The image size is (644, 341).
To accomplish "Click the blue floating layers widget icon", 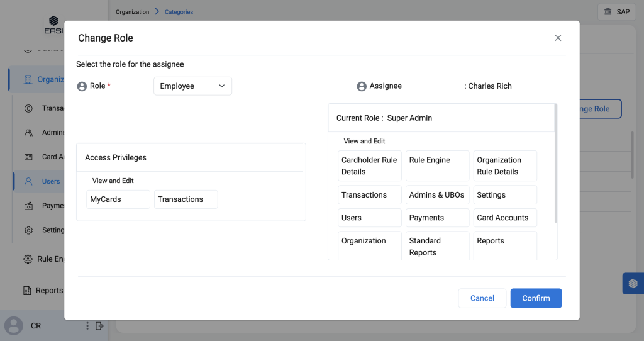I will (633, 283).
